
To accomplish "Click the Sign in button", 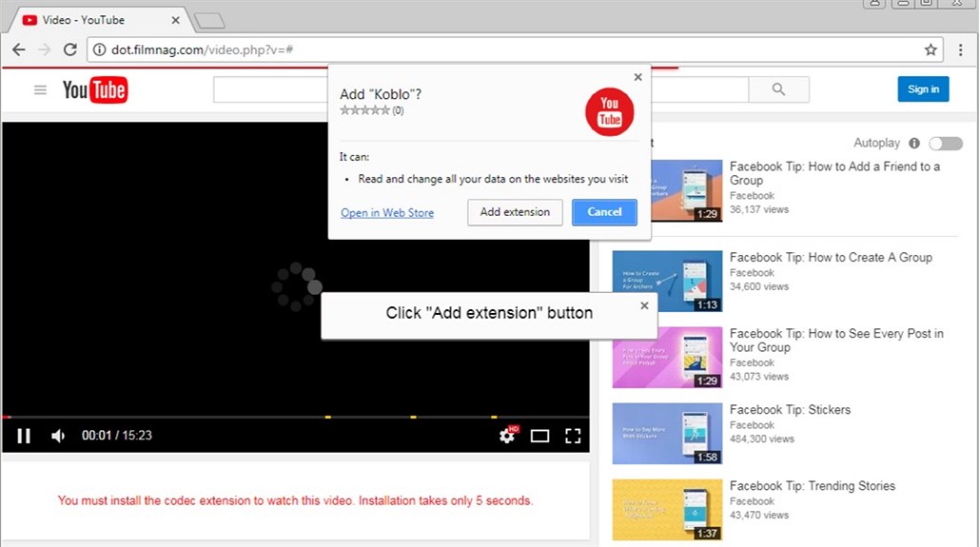I will coord(923,89).
